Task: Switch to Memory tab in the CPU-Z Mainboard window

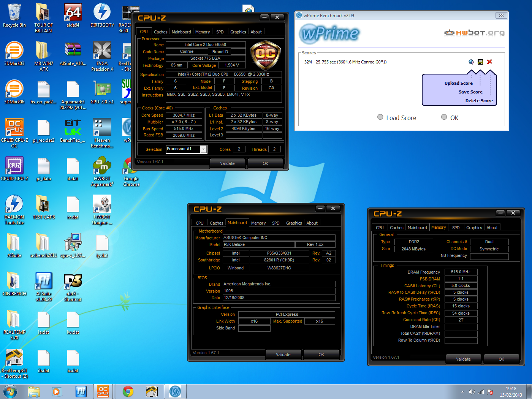Action: pos(258,223)
